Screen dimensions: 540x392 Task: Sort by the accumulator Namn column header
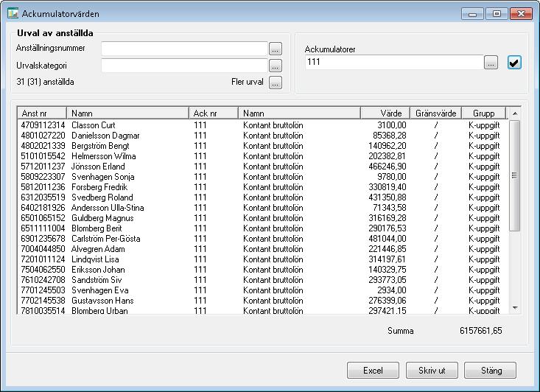click(299, 113)
